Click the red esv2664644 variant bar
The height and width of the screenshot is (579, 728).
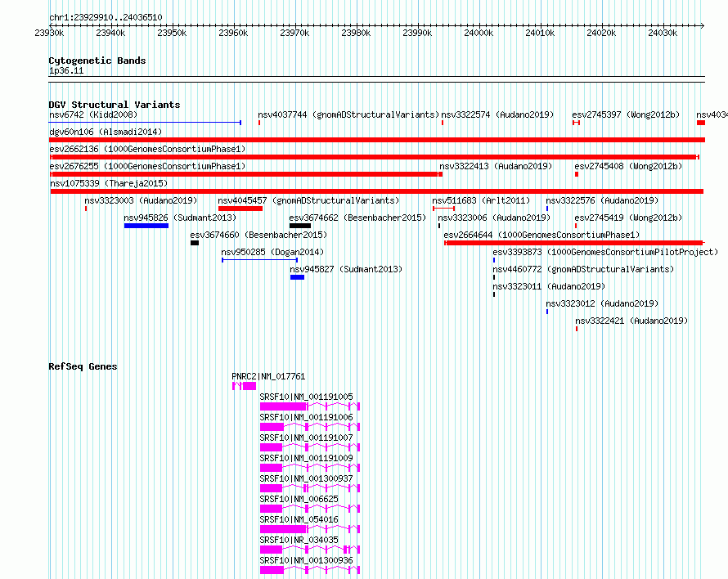574,243
